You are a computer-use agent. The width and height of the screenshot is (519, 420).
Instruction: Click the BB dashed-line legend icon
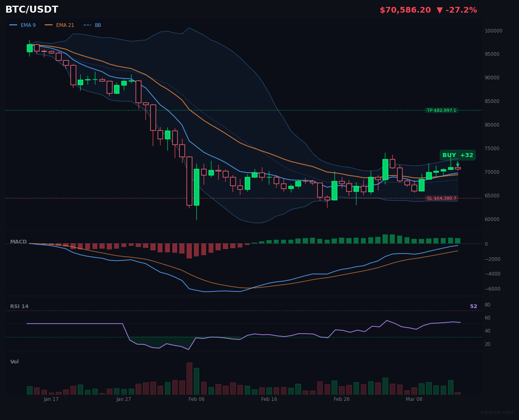point(87,25)
